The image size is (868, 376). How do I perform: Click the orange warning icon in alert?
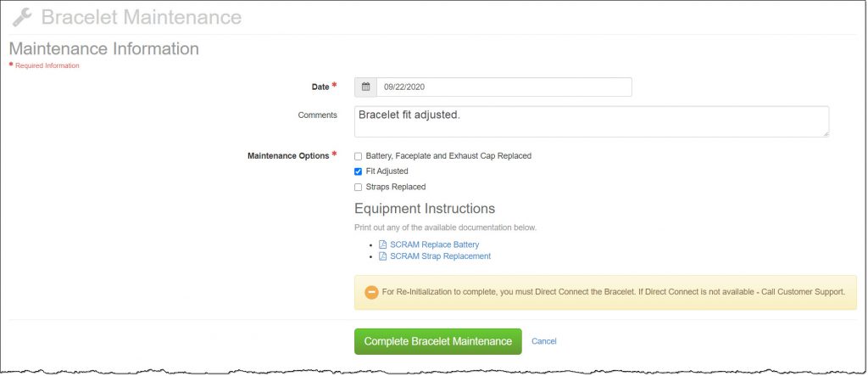click(371, 292)
